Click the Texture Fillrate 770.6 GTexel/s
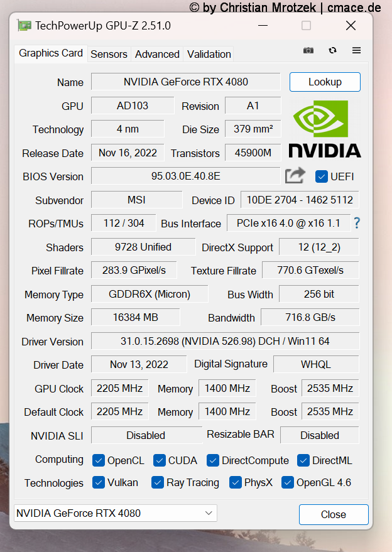This screenshot has width=392, height=552. click(x=310, y=270)
